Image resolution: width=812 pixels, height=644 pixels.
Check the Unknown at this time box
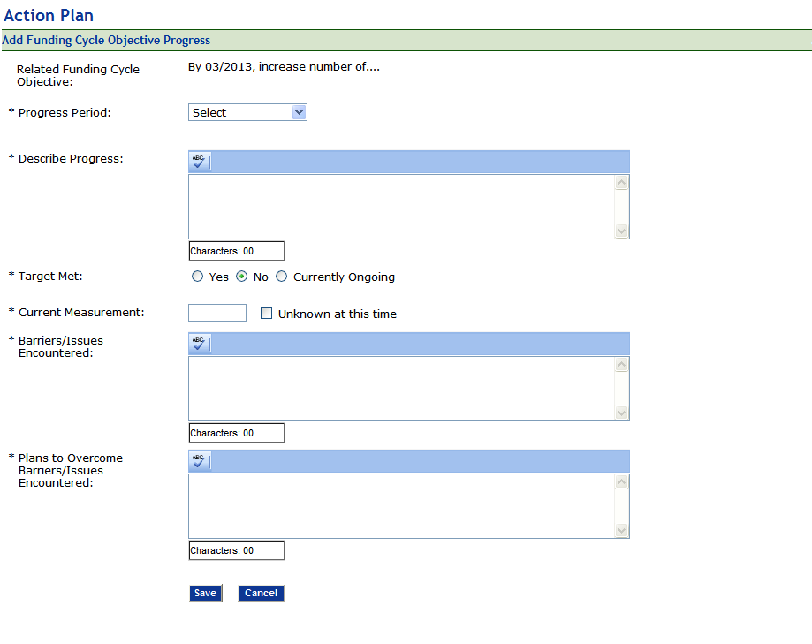266,314
